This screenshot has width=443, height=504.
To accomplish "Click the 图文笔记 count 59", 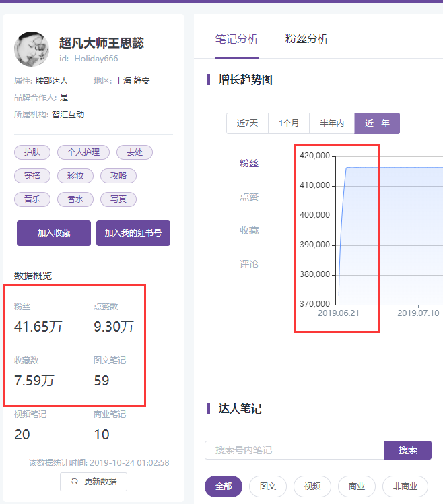I will tap(102, 381).
